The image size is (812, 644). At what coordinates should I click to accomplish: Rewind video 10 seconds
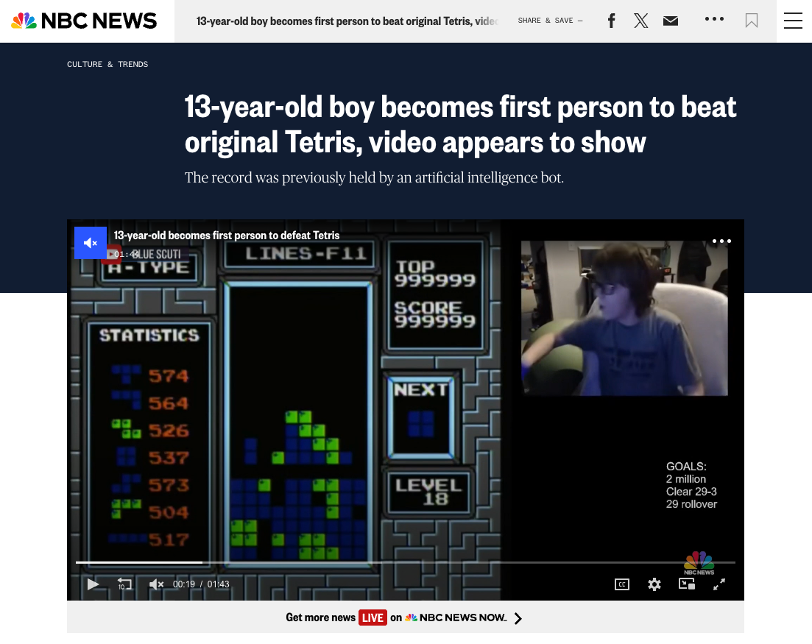coord(124,584)
